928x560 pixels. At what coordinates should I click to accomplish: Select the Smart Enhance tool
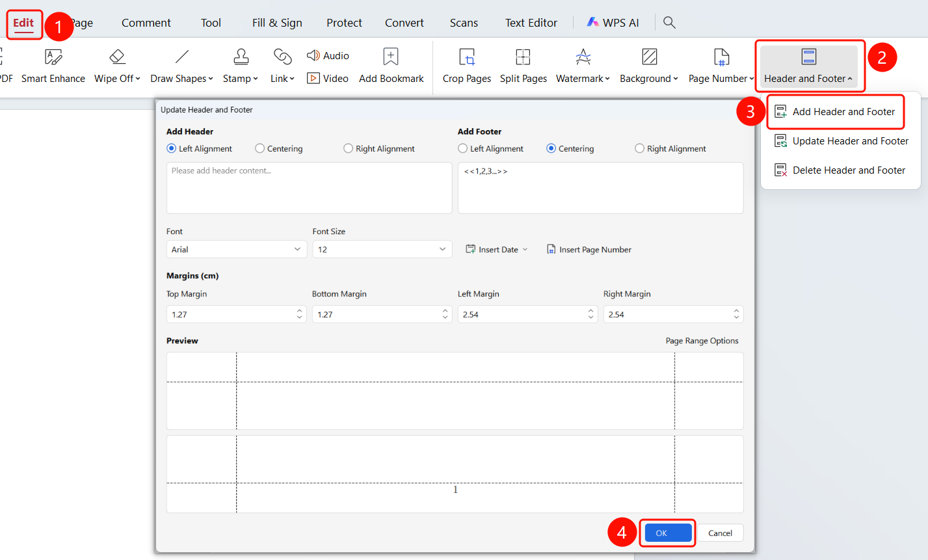point(53,66)
